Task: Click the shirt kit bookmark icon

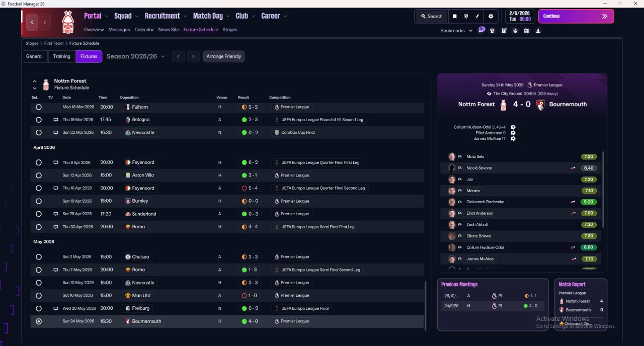Action: pyautogui.click(x=492, y=31)
